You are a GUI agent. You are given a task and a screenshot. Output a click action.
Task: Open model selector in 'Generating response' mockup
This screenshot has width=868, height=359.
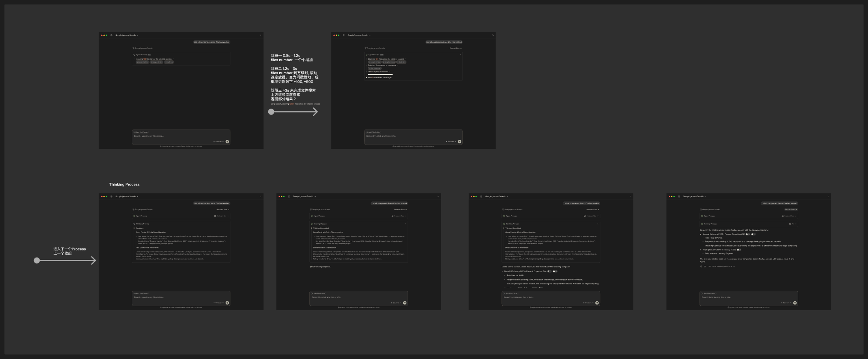point(304,196)
